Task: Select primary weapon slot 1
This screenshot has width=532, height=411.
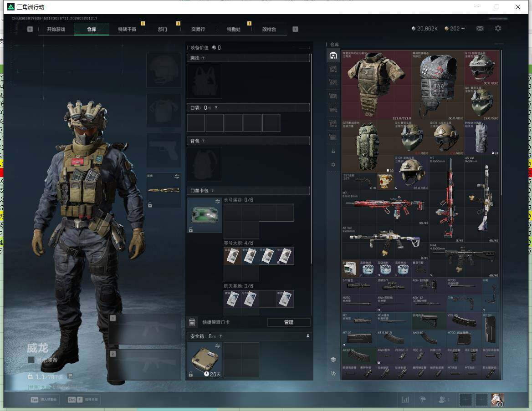Action: click(144, 329)
